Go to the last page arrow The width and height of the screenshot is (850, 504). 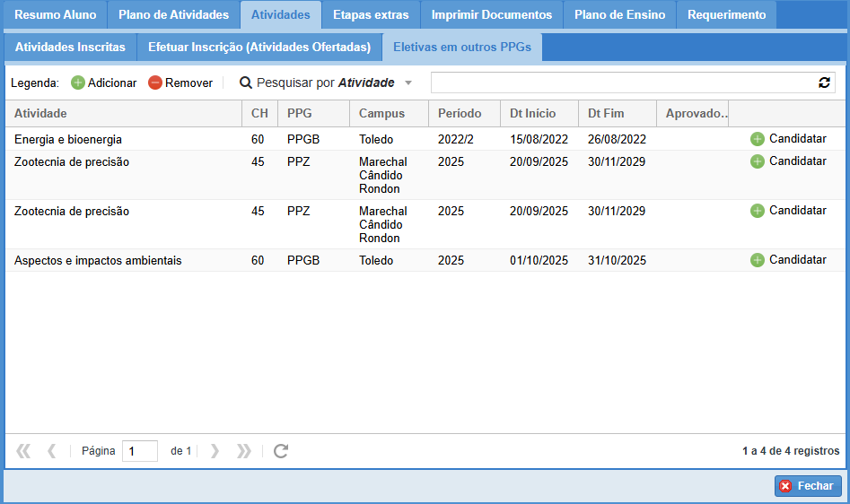coord(243,451)
